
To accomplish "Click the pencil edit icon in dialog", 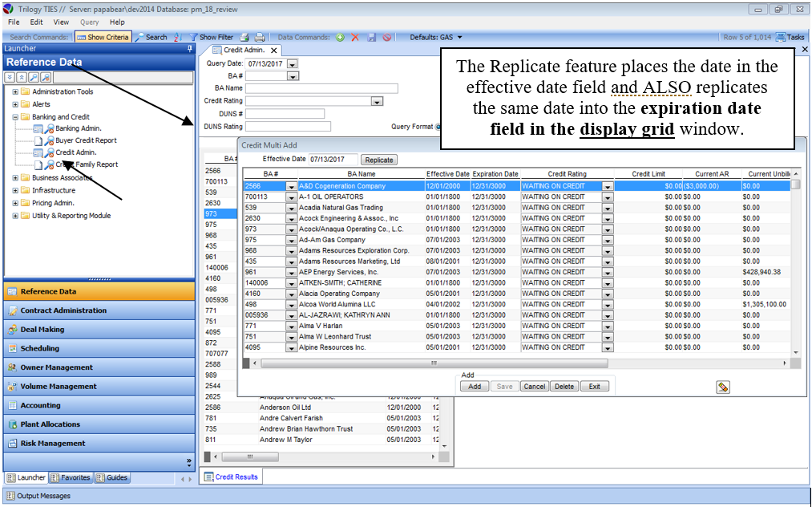I will tap(723, 387).
